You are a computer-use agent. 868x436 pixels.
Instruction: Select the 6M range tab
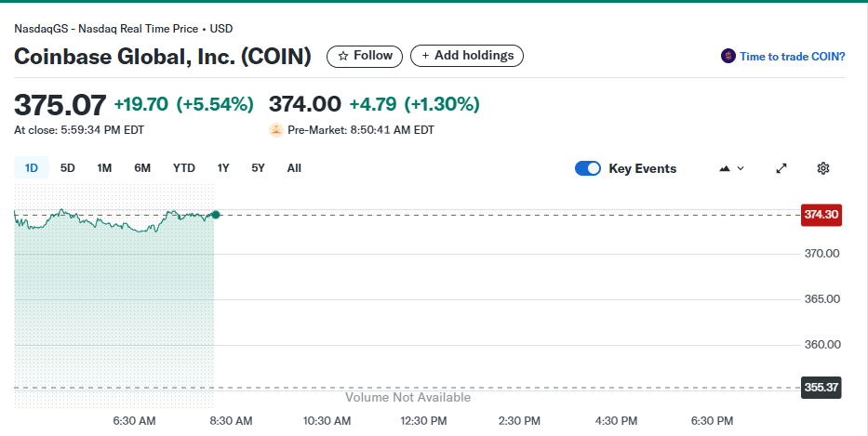coord(142,167)
